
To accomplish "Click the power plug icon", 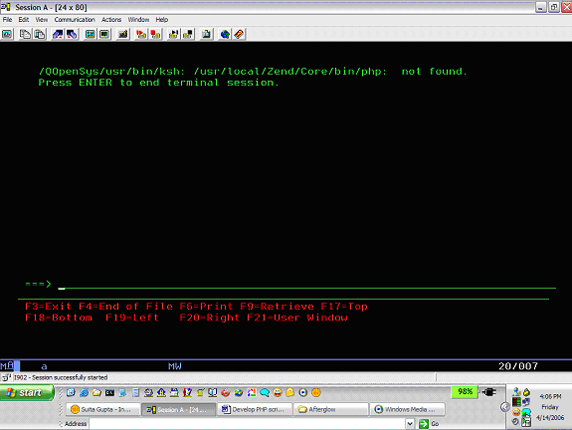I will coord(489,392).
